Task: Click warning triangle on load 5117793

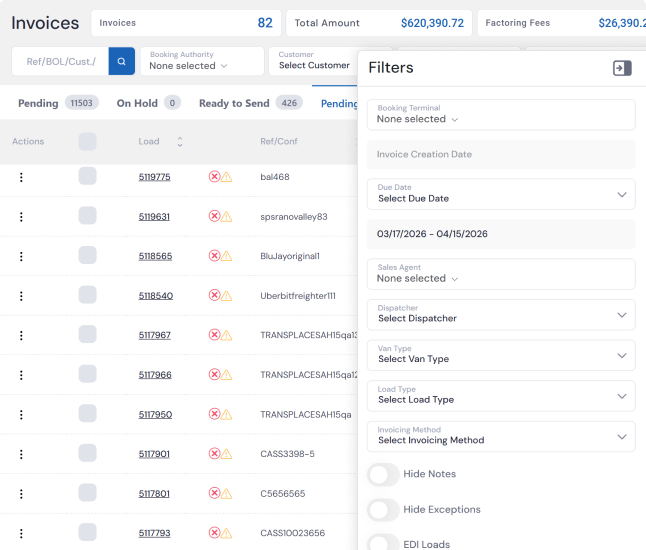Action: click(x=226, y=533)
